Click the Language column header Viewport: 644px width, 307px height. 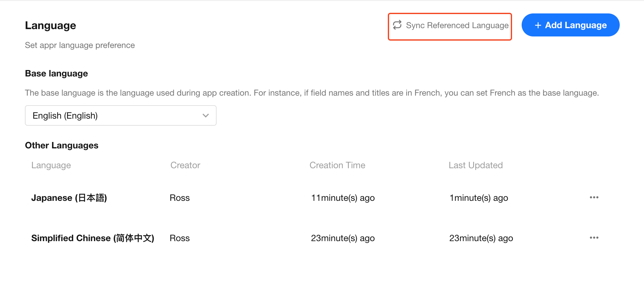coord(51,165)
